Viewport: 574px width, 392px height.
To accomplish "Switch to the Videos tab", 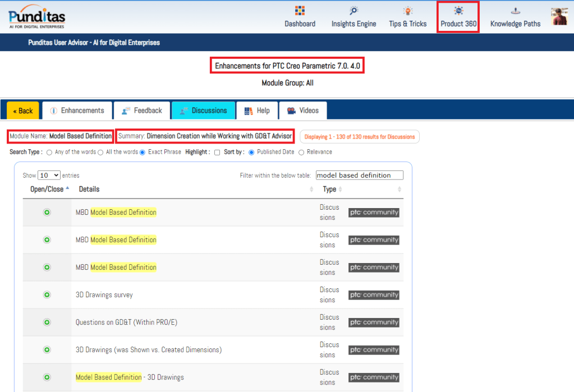I will tap(303, 110).
